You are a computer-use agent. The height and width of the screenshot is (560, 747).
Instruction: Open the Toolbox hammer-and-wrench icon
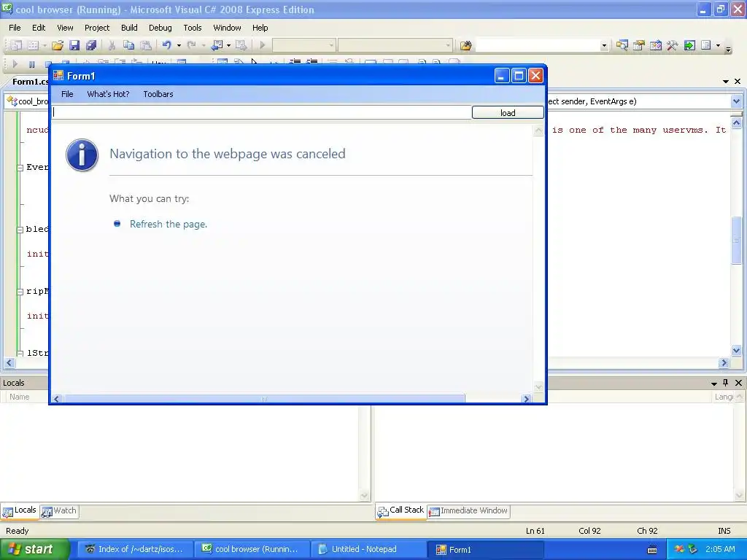click(672, 45)
